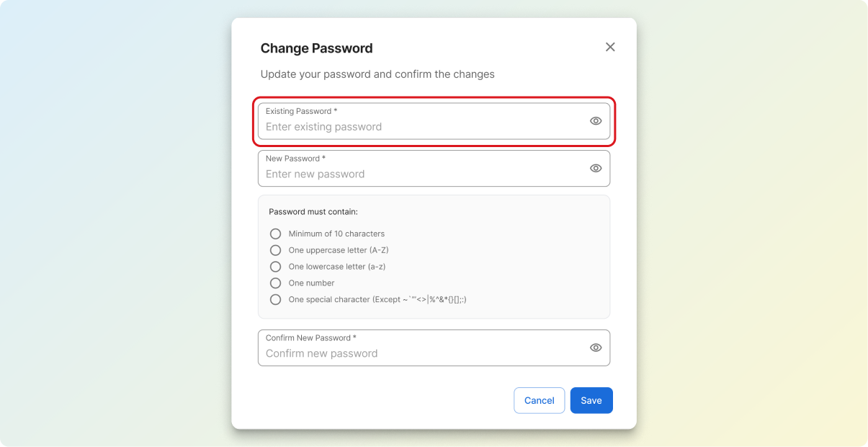Viewport: 868px width, 447px height.
Task: Click the One uppercase letter requirement circle
Action: (275, 250)
